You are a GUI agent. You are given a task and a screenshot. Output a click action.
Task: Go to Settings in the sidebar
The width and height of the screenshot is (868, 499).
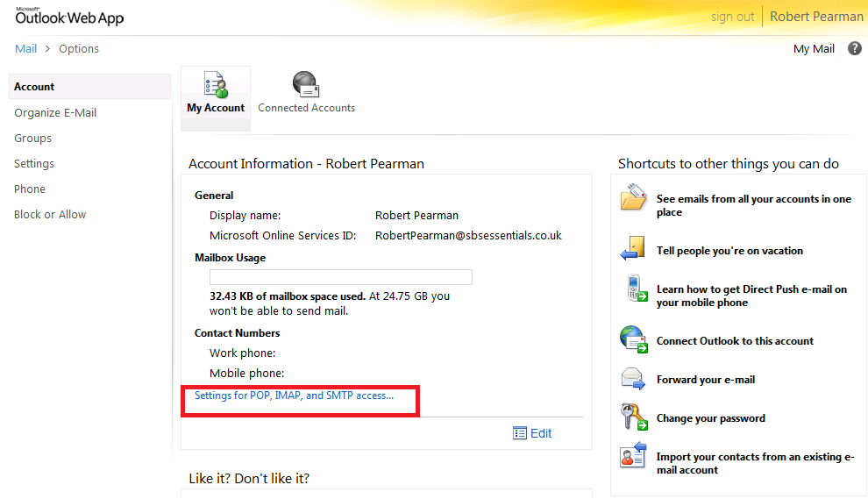coord(34,164)
